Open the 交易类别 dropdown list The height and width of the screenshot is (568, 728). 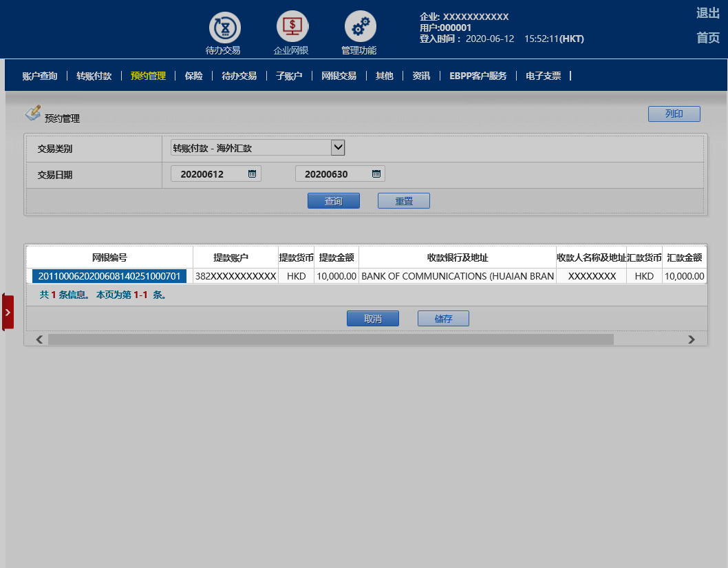pos(337,147)
